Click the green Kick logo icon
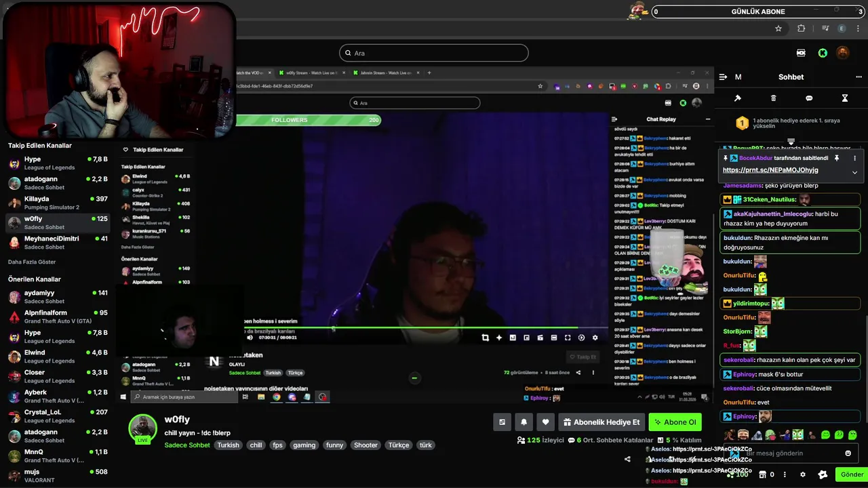Viewport: 868px width, 488px height. pos(823,53)
